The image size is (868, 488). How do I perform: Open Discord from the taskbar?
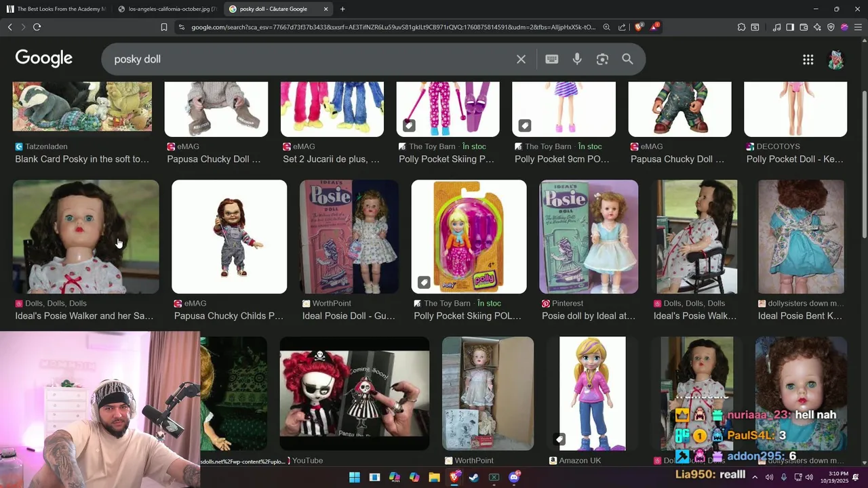514,477
